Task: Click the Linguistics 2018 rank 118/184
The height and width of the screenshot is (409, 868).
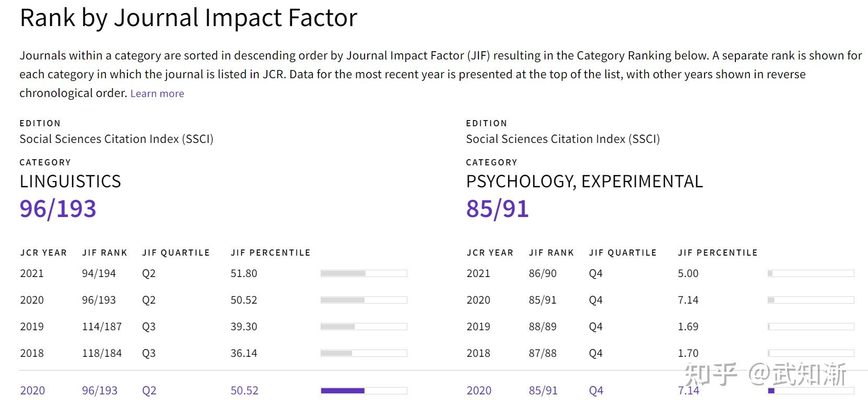Action: [102, 353]
